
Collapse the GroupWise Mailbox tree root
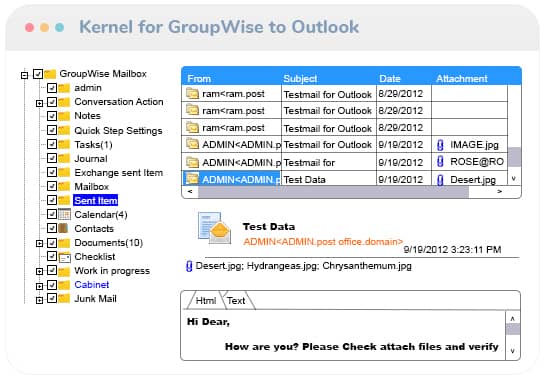[24, 75]
